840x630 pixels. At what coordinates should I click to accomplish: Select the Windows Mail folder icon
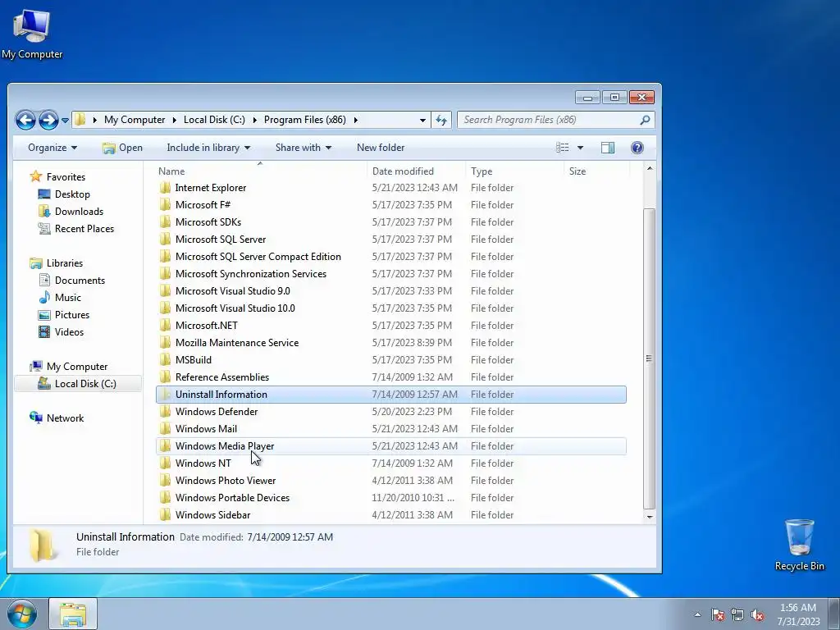[x=165, y=428]
